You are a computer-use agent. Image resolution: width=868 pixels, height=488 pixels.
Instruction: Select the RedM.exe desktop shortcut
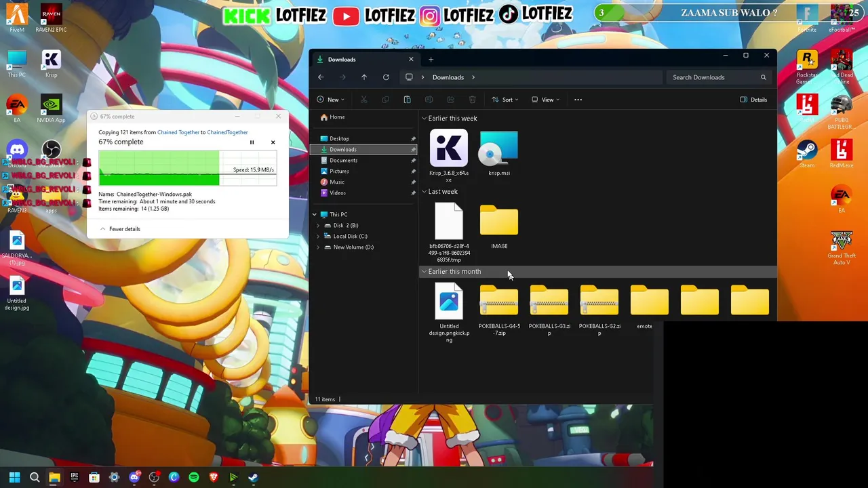click(x=841, y=154)
